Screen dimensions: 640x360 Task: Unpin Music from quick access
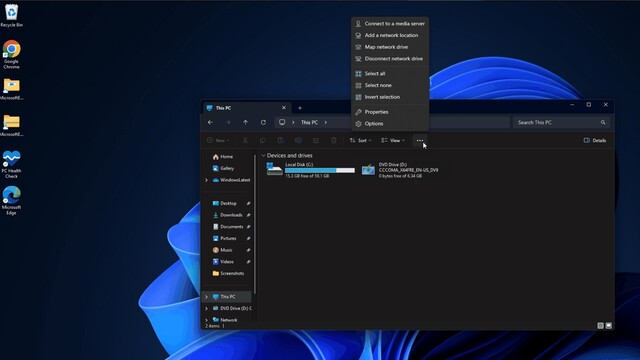(x=248, y=250)
